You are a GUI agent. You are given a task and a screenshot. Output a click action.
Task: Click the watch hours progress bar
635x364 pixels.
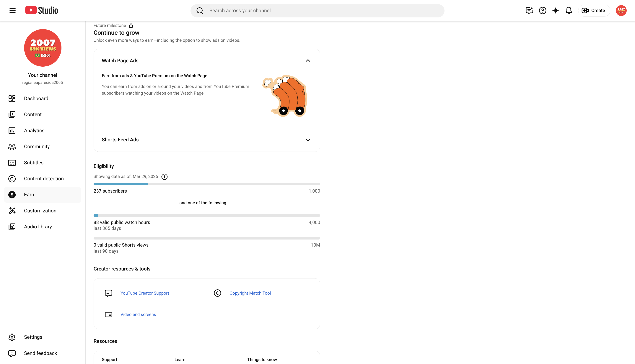207,216
